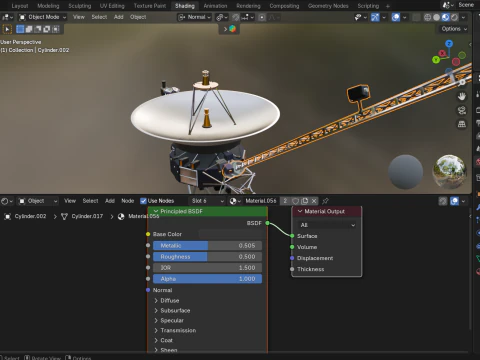Open the Normal transform orientation dropdown
Screen dimensions: 480x360
[195, 17]
